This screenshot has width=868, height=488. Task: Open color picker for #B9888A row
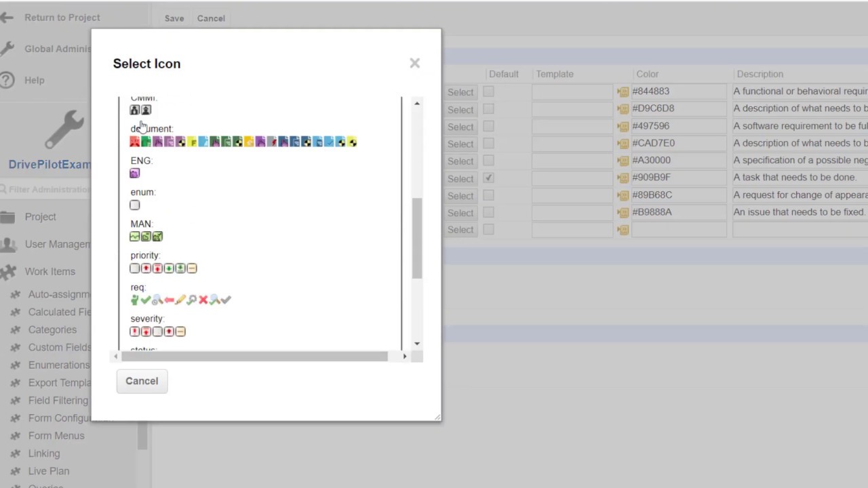click(x=623, y=212)
